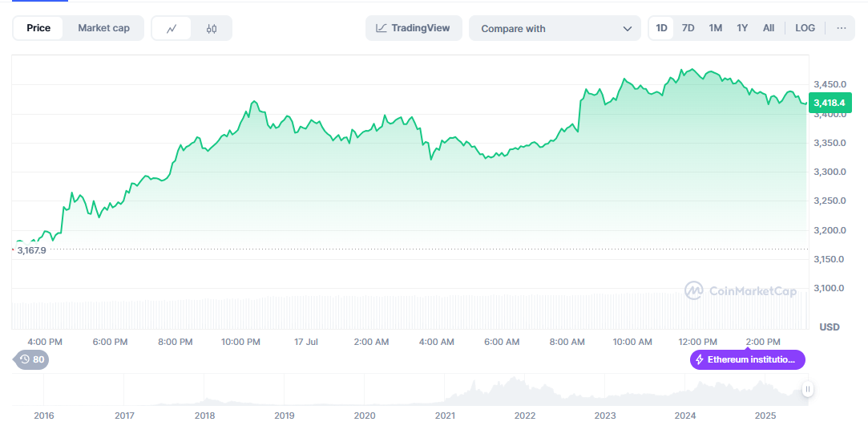
Task: Click the starting price label 3,167.9
Action: 31,250
